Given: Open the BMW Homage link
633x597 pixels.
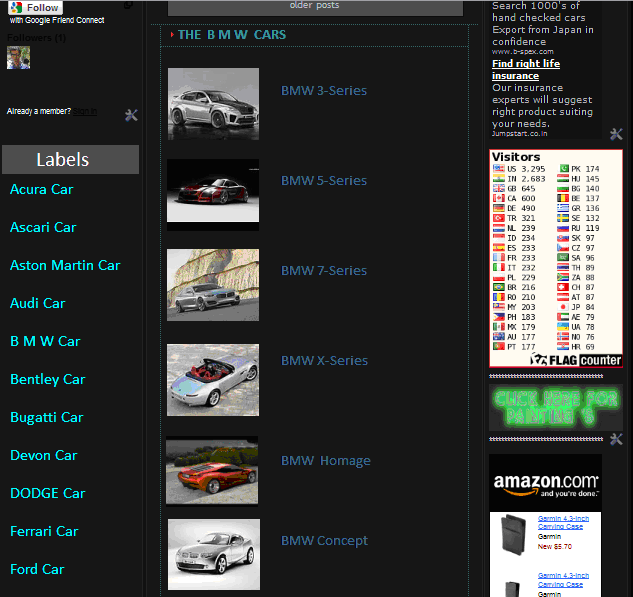Looking at the screenshot, I should 325,461.
